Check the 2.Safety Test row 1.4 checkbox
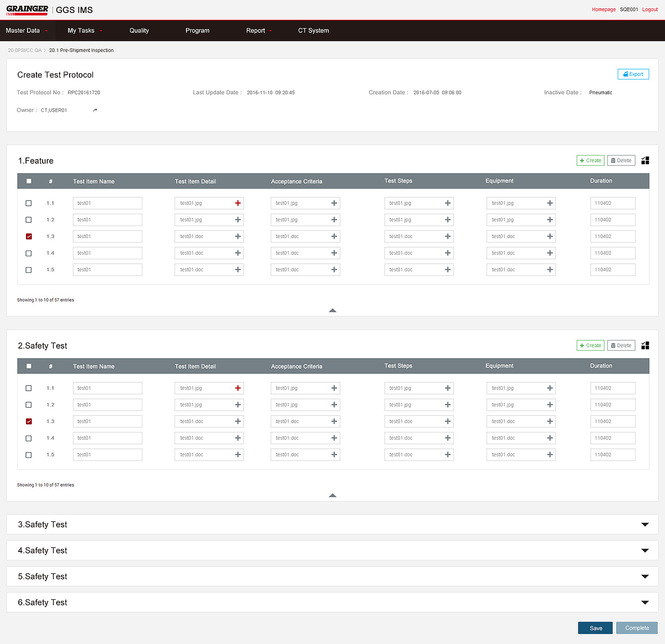Viewport: 665px width, 644px height. point(29,438)
